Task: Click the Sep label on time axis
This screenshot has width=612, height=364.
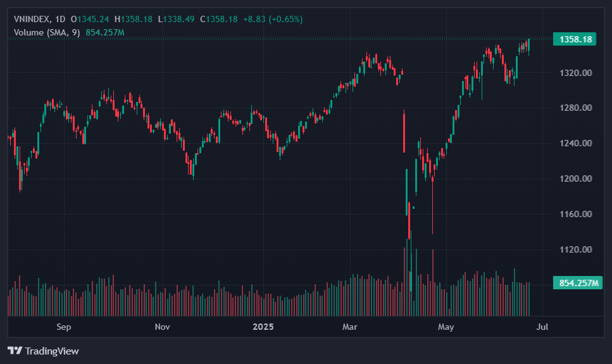Action: tap(63, 327)
